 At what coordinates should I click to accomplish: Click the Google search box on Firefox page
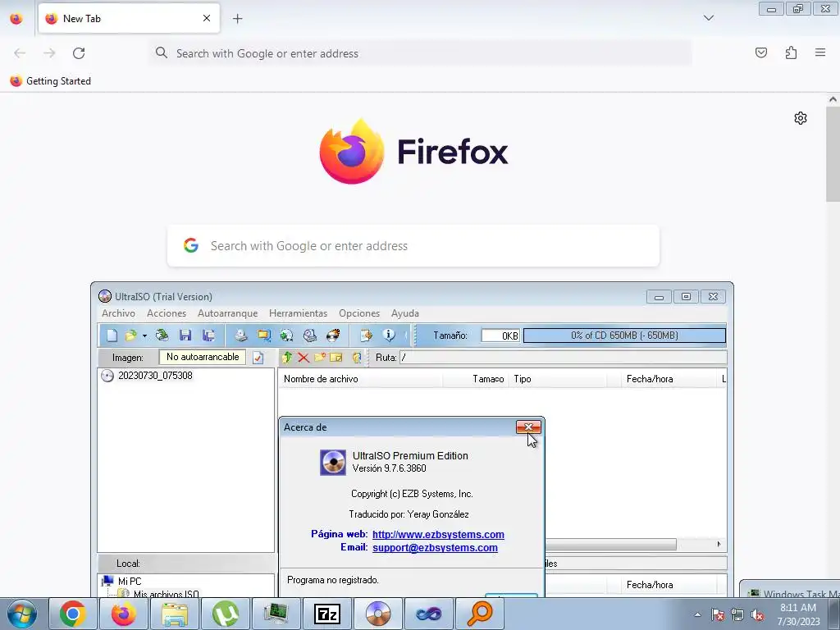(413, 246)
